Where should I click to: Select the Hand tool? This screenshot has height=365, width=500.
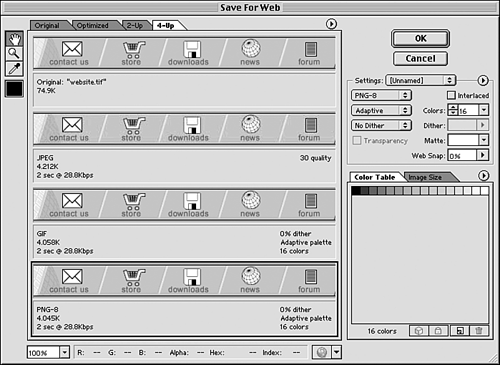click(x=14, y=39)
